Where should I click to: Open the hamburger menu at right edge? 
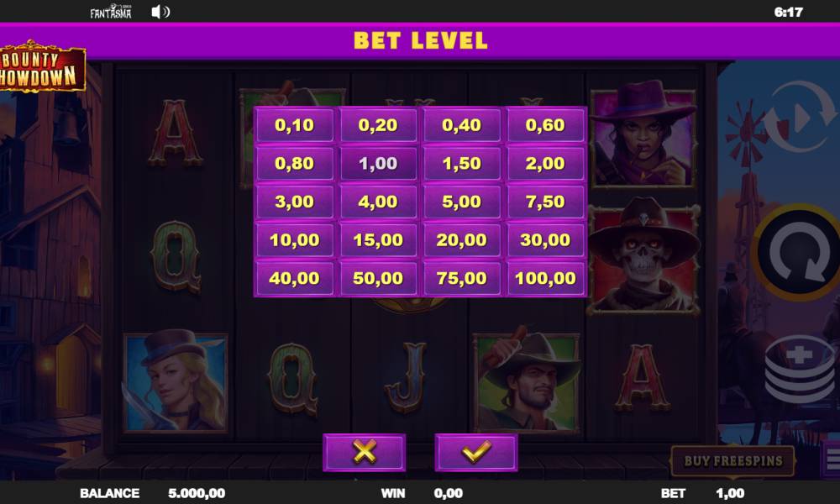pyautogui.click(x=832, y=459)
